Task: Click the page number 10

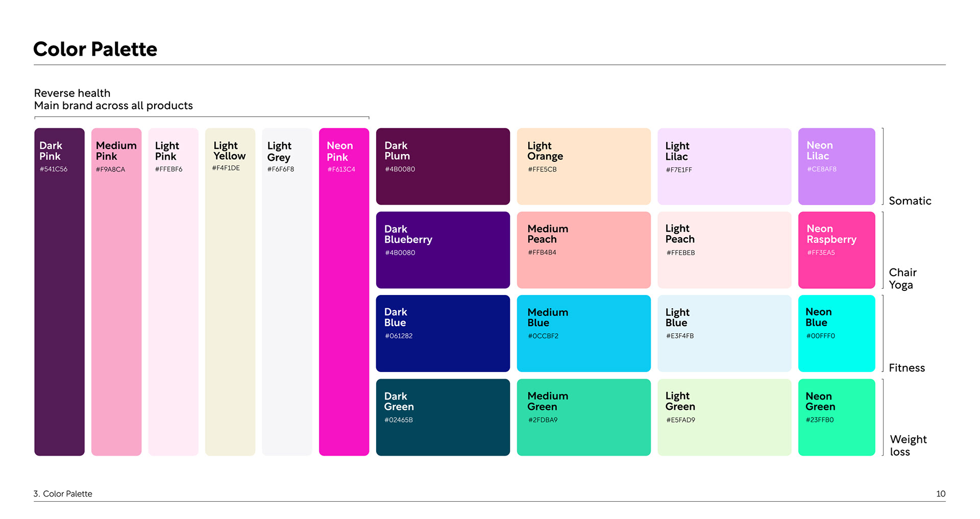Action: click(941, 493)
